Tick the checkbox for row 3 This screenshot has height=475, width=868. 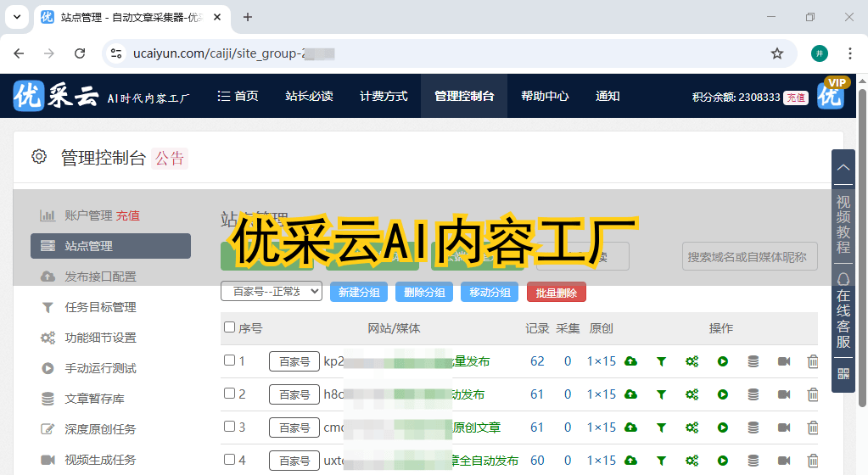tap(229, 427)
